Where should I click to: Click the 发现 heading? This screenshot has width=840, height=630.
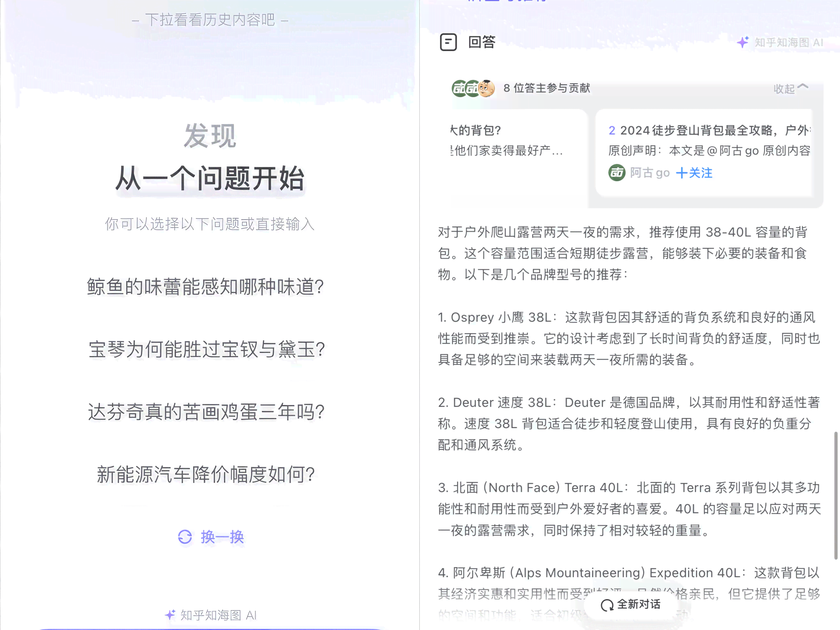click(210, 136)
